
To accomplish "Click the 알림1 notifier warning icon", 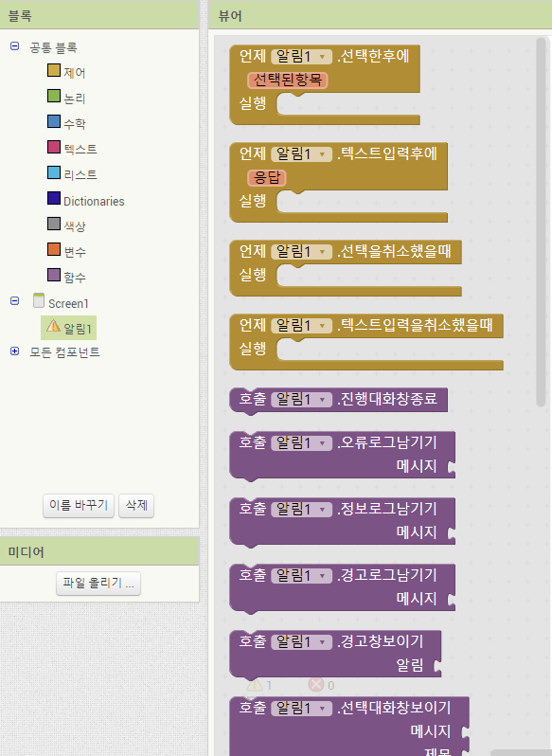I will [x=53, y=327].
